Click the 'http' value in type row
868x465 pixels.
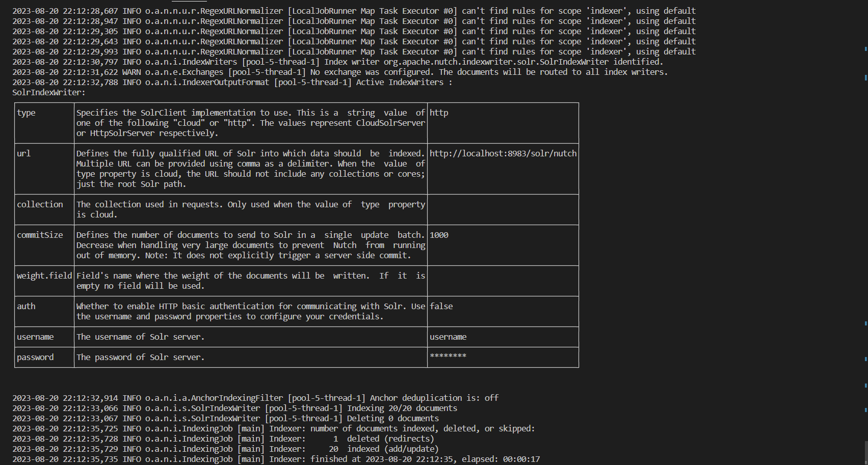coord(439,113)
